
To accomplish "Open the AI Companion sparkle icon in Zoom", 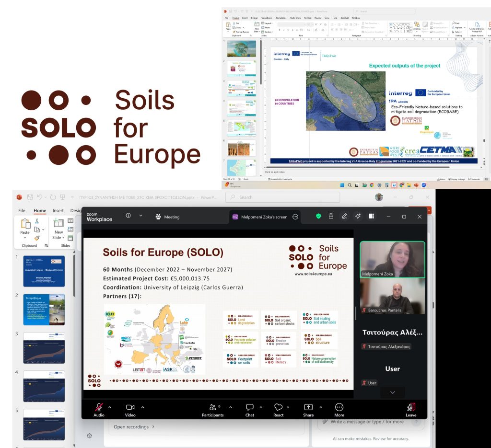I will [358, 216].
